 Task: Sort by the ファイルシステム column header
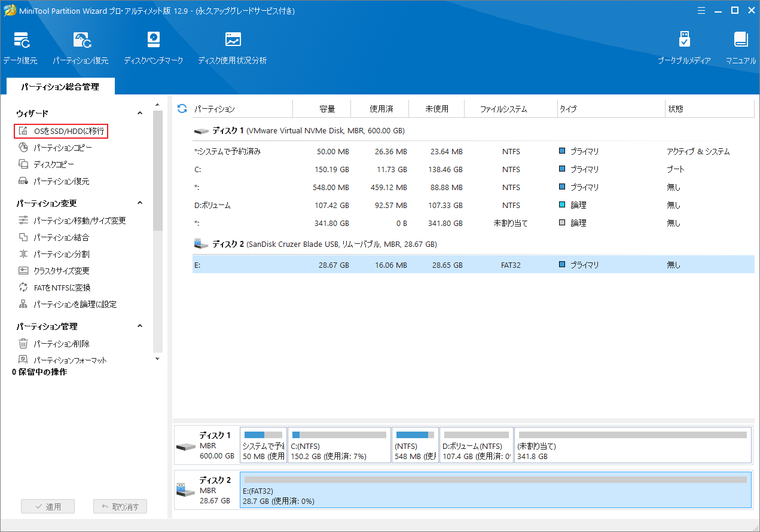pyautogui.click(x=503, y=109)
